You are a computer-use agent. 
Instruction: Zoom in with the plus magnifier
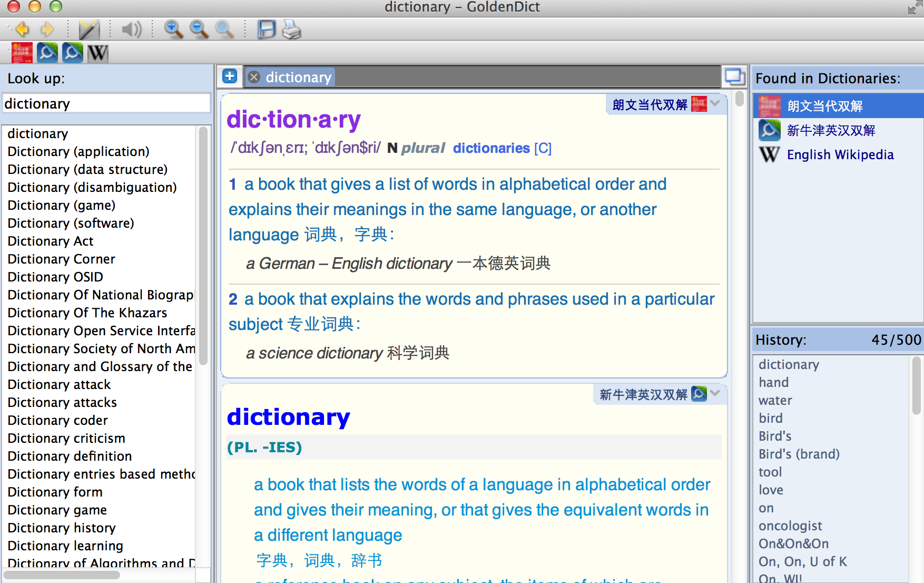tap(173, 30)
